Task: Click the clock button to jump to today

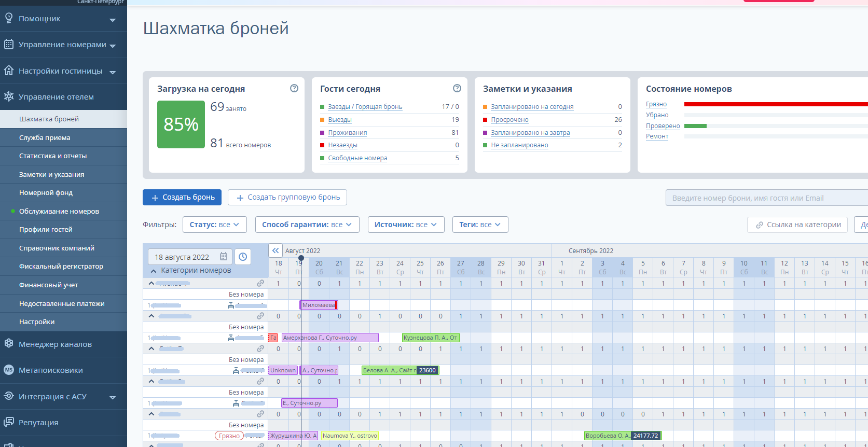Action: [243, 257]
